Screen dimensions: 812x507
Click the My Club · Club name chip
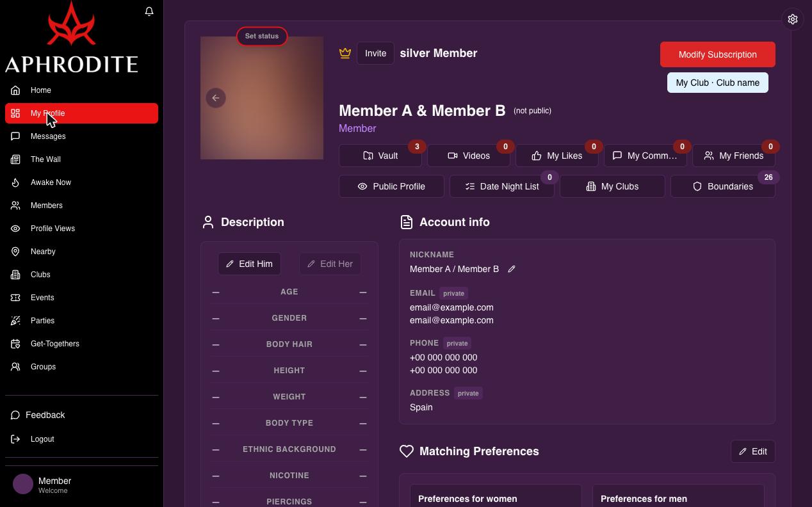pyautogui.click(x=718, y=83)
